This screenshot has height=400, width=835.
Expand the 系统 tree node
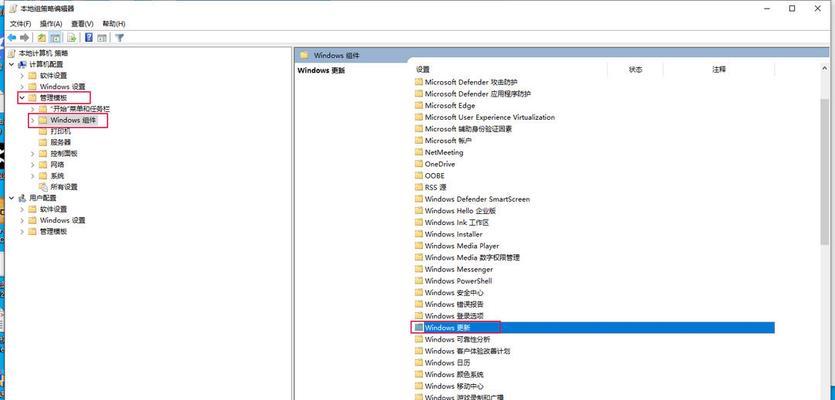(32, 176)
